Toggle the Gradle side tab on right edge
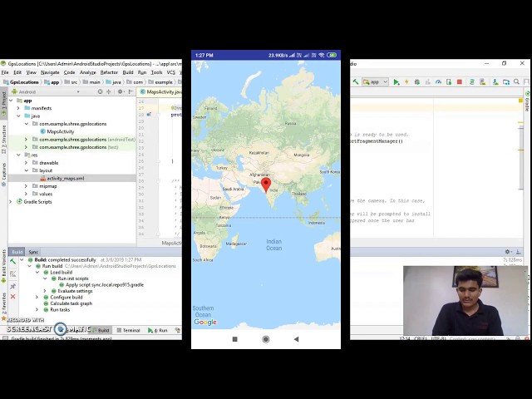Viewport: 532px width, 399px height. click(528, 101)
